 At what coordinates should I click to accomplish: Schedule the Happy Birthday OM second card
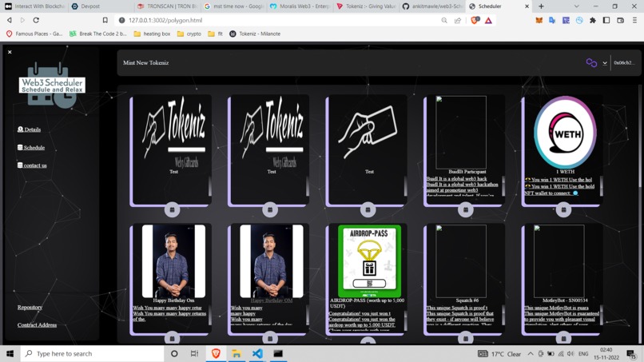pos(270,338)
